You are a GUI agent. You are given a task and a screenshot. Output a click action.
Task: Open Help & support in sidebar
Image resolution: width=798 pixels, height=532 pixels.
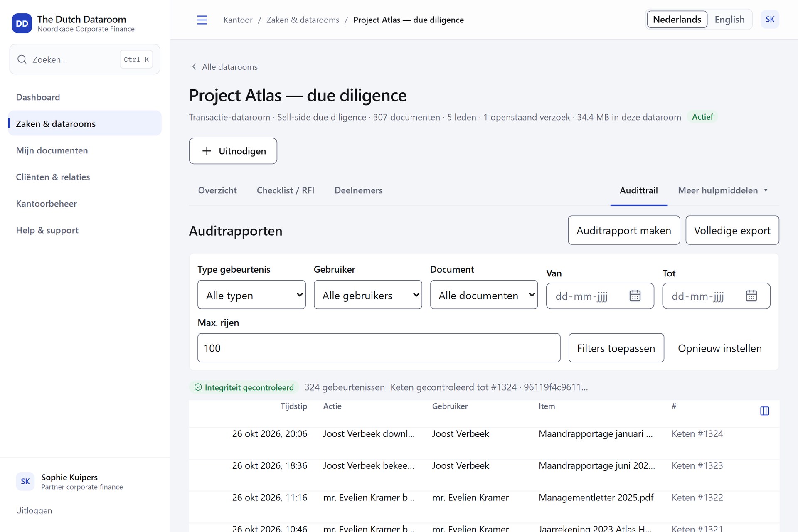click(x=85, y=230)
